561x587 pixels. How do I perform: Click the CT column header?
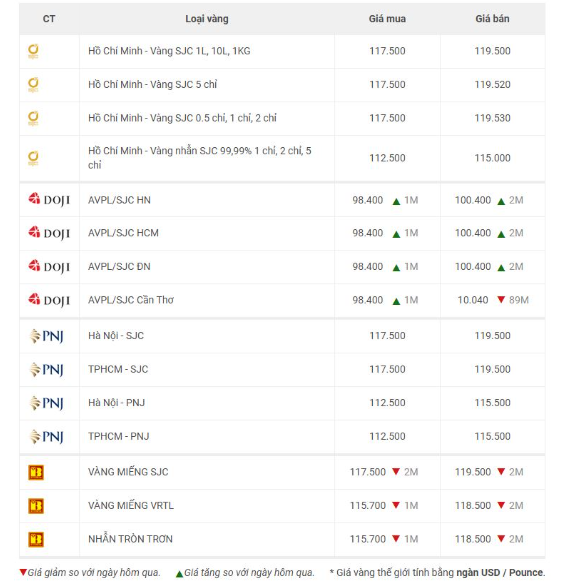point(49,19)
